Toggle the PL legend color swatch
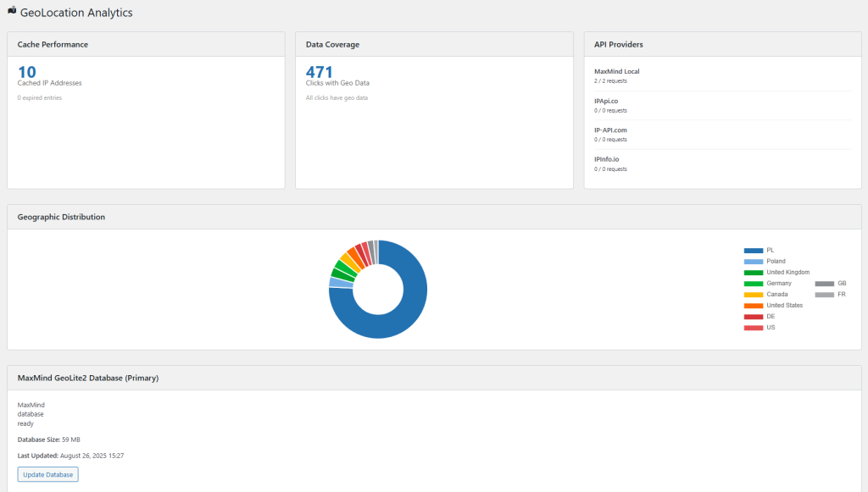Image resolution: width=868 pixels, height=492 pixels. point(753,251)
